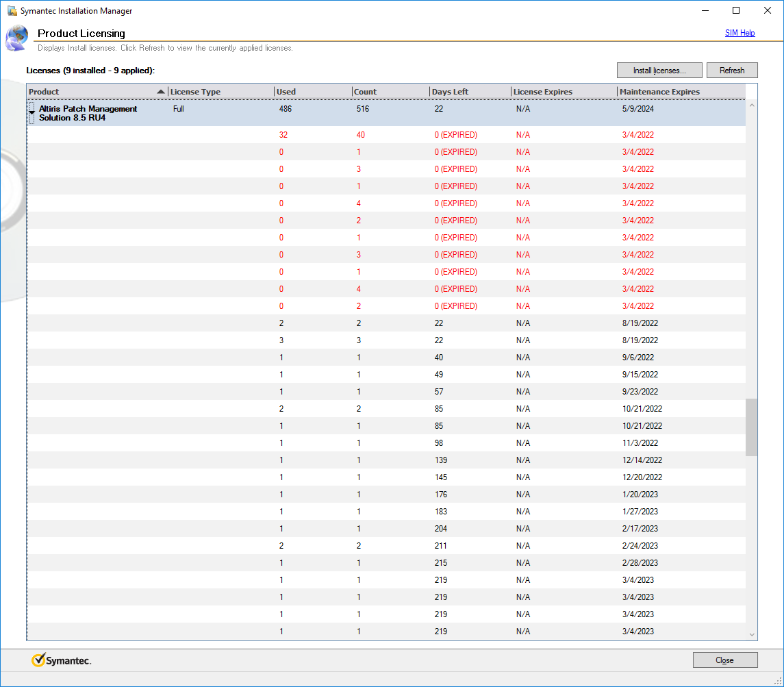Click the Count value 516
Screen dimensions: 784x687
coord(363,109)
